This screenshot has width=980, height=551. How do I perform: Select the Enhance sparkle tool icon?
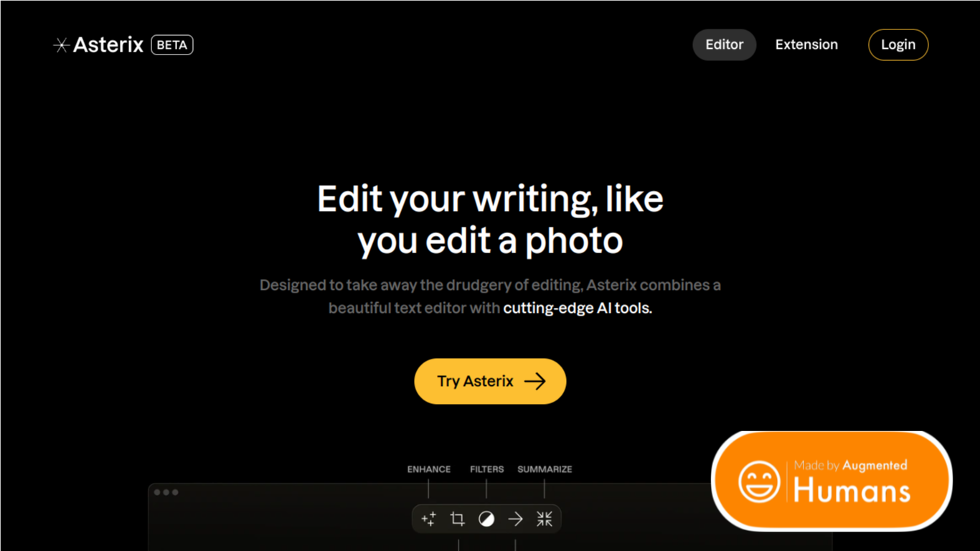(x=428, y=519)
